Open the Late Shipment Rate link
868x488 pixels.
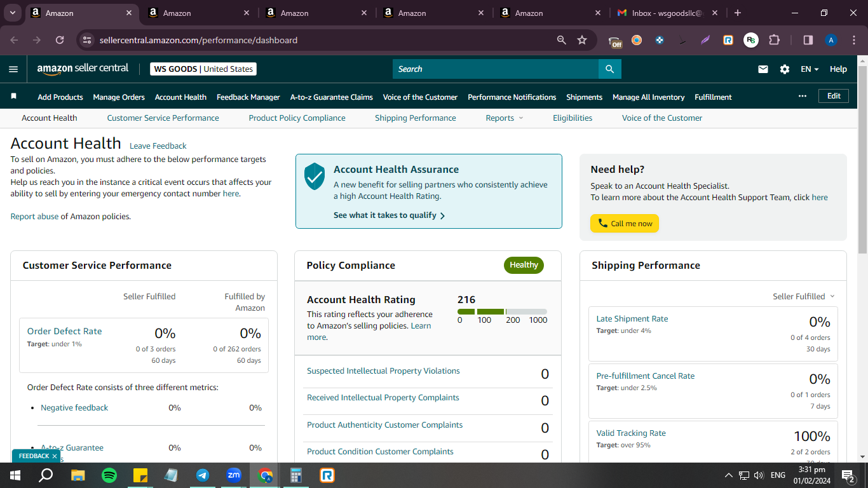point(632,319)
